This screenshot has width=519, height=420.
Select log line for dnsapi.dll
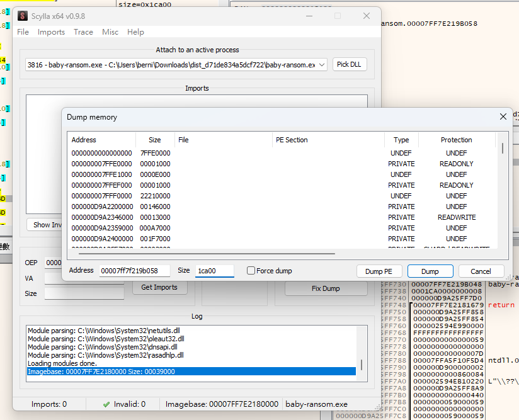(x=103, y=347)
